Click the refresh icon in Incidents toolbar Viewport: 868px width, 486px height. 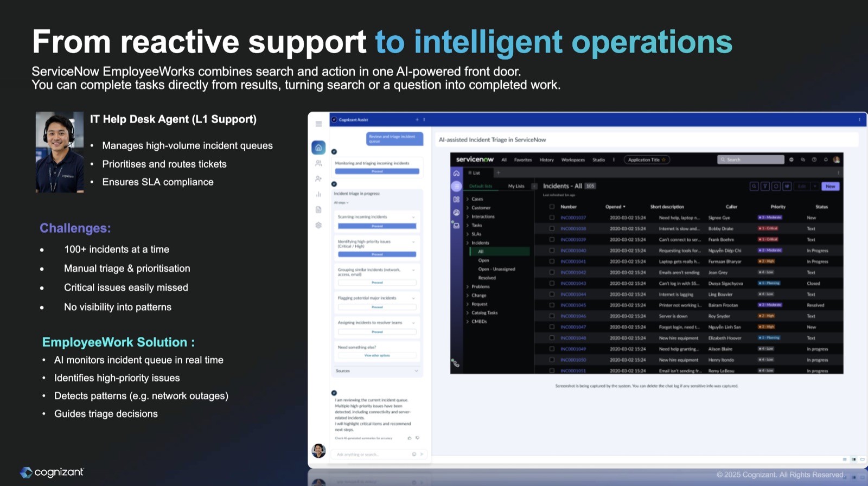click(x=776, y=186)
